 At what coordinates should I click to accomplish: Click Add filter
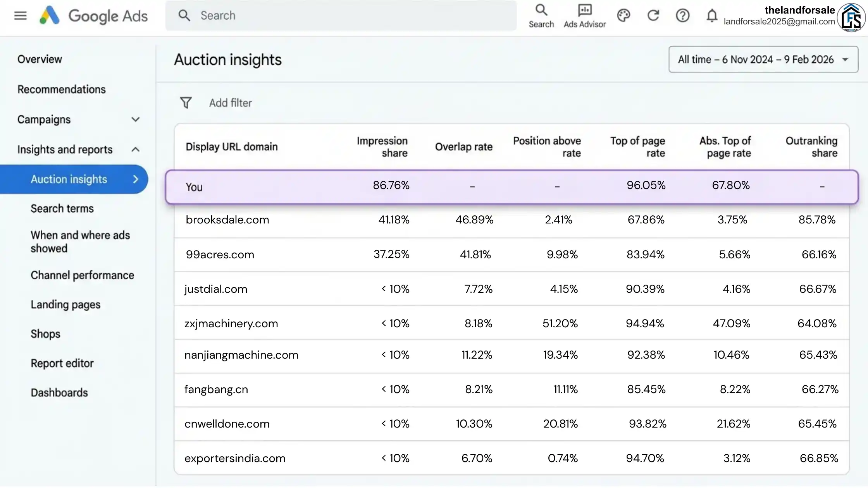(230, 103)
